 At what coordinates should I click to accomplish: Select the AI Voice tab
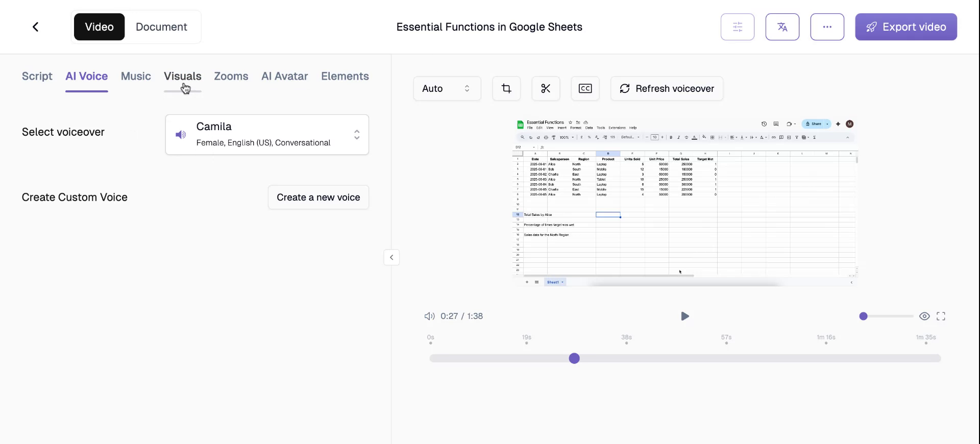point(87,76)
